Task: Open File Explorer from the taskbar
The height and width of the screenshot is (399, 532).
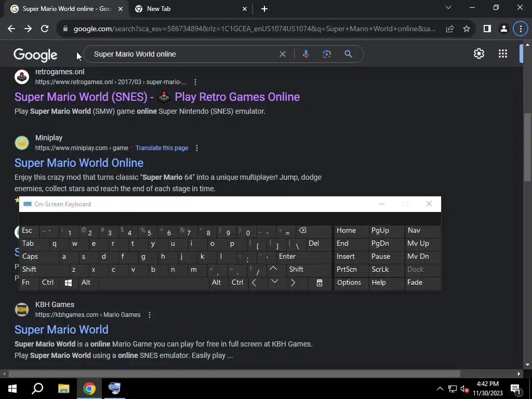Action: coord(63,389)
